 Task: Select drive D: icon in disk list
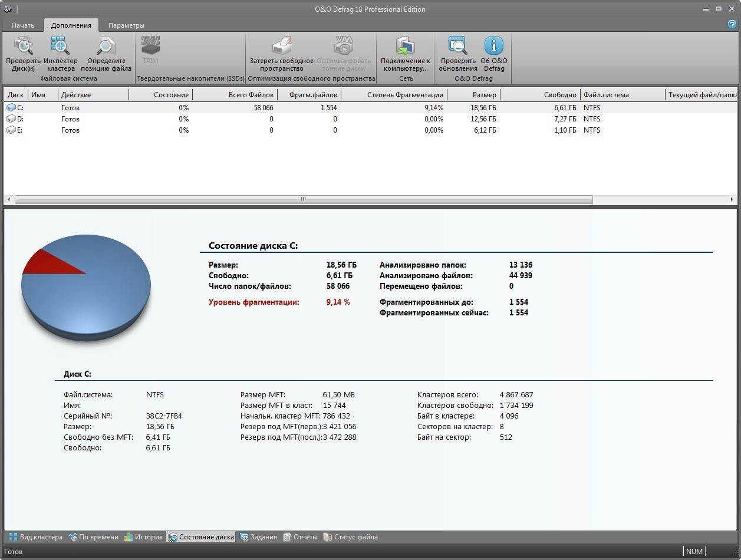point(11,119)
